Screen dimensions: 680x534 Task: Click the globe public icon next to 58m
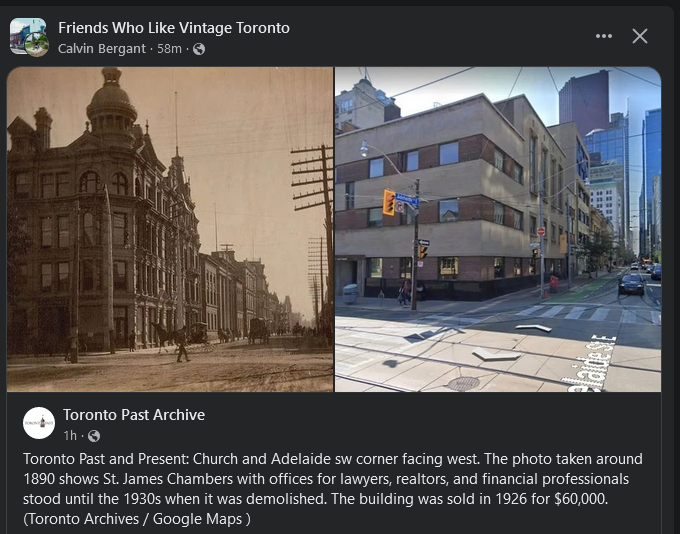pos(199,49)
